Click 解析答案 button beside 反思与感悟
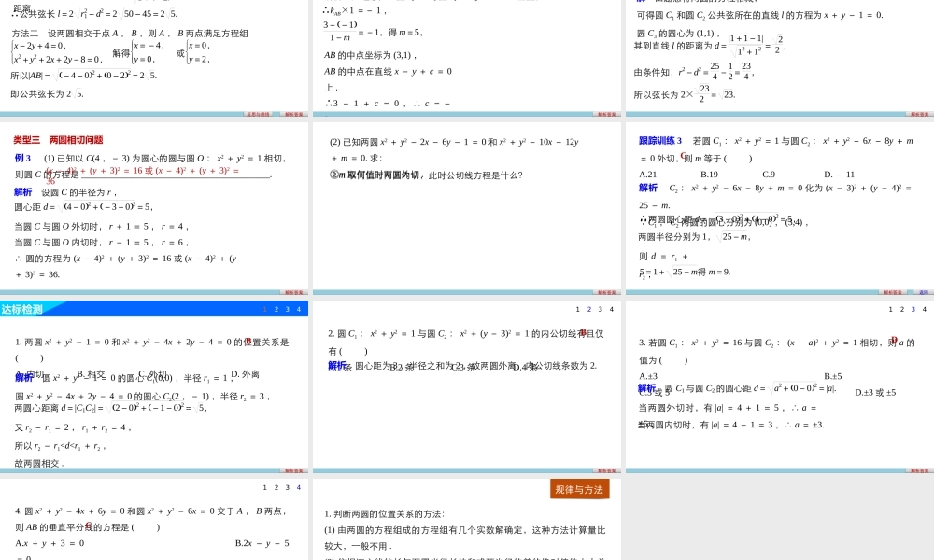The image size is (934, 560). pos(293,114)
